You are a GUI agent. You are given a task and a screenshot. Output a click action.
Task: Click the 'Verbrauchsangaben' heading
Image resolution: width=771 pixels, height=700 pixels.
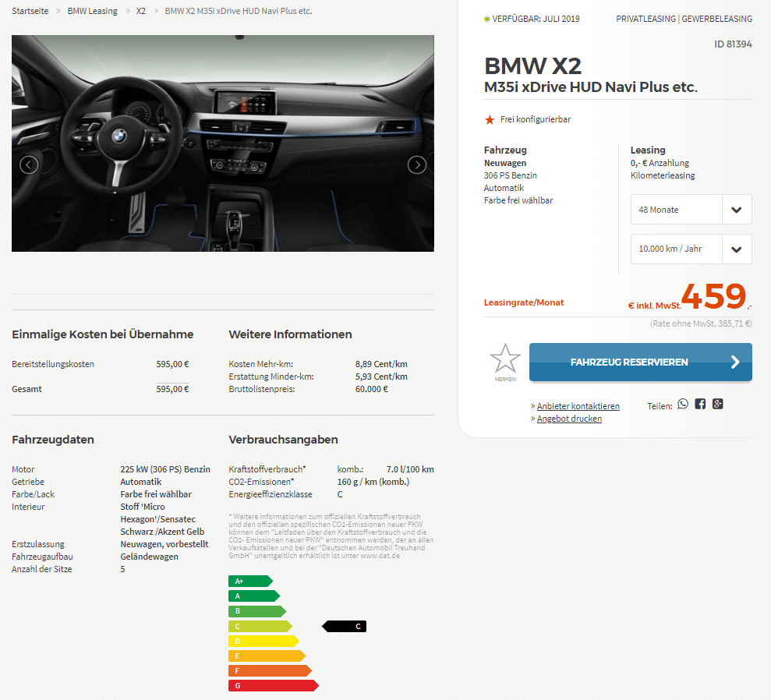coord(283,440)
